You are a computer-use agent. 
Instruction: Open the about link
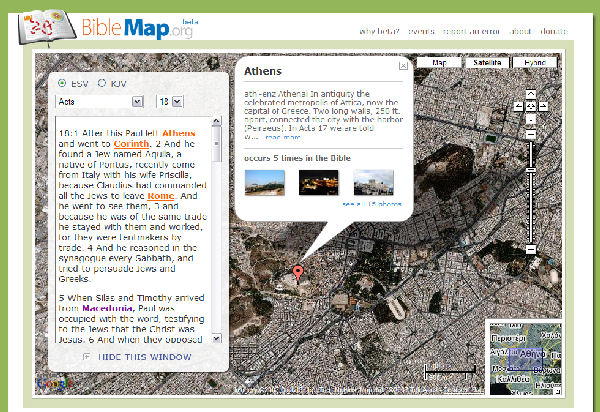520,31
